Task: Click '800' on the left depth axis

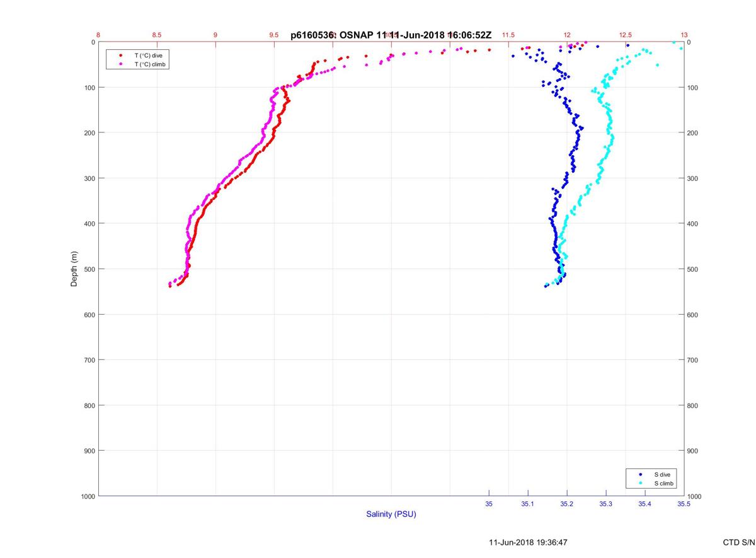Action: click(89, 405)
